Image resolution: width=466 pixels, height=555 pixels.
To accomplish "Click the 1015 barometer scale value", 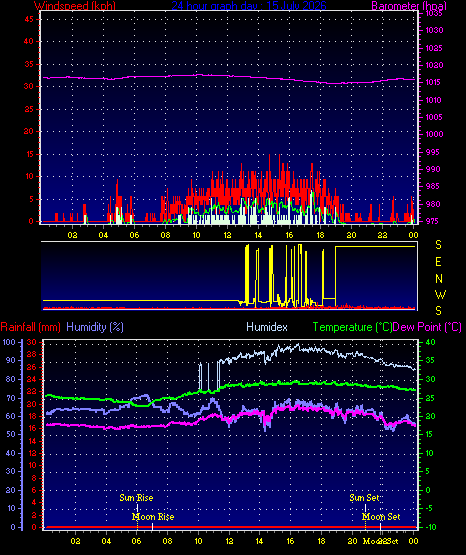I will click(433, 82).
